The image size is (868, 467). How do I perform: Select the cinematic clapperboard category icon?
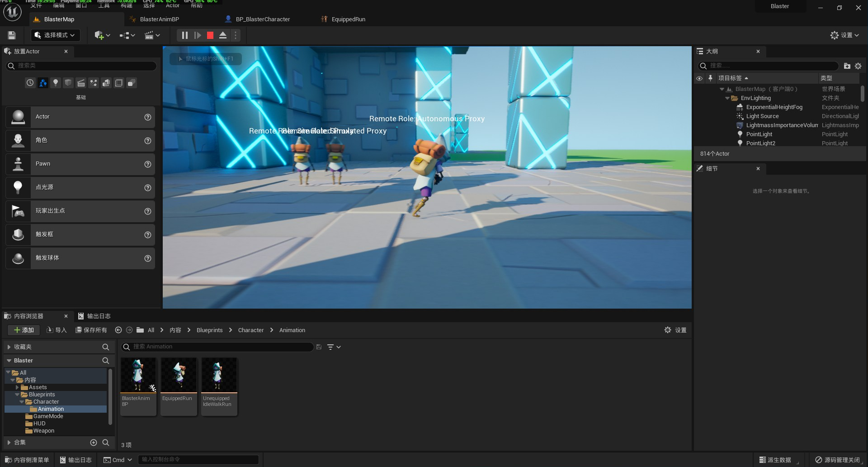click(81, 83)
